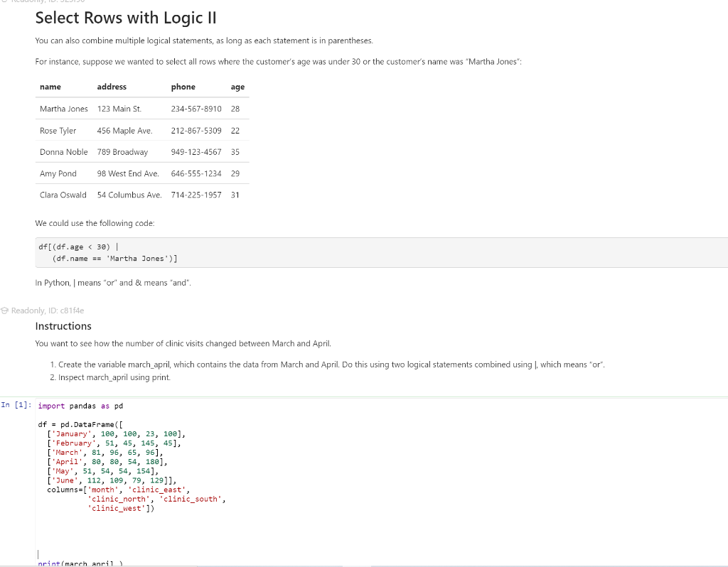Click the 'name' column header in the table
This screenshot has height=567, width=728.
[x=50, y=87]
